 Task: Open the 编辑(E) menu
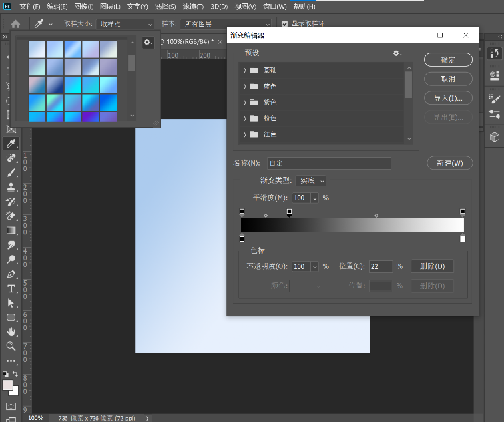pos(57,7)
